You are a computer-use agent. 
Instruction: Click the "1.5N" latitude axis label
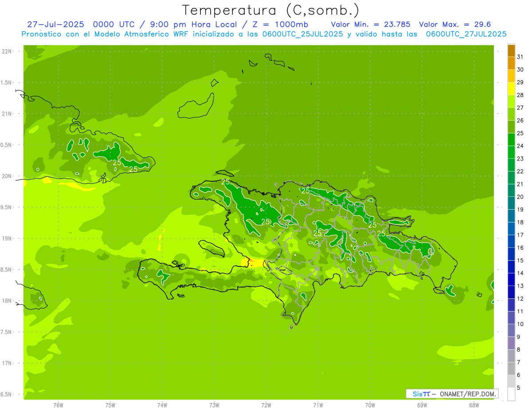[7, 83]
